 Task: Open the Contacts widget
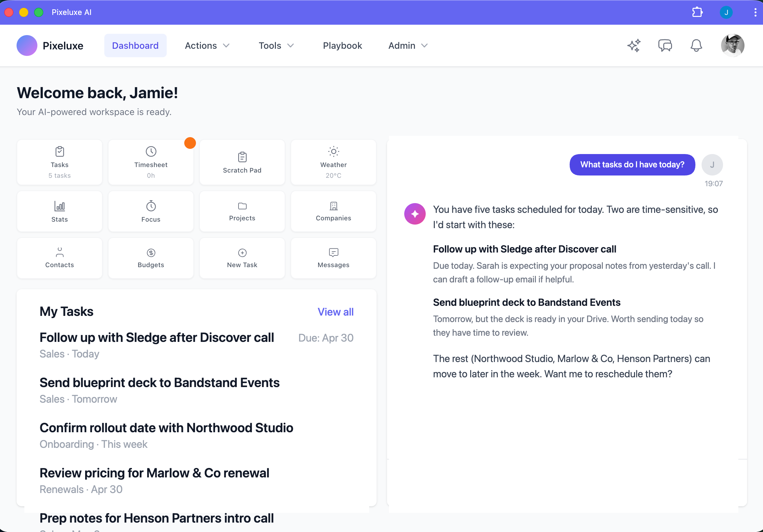point(59,258)
